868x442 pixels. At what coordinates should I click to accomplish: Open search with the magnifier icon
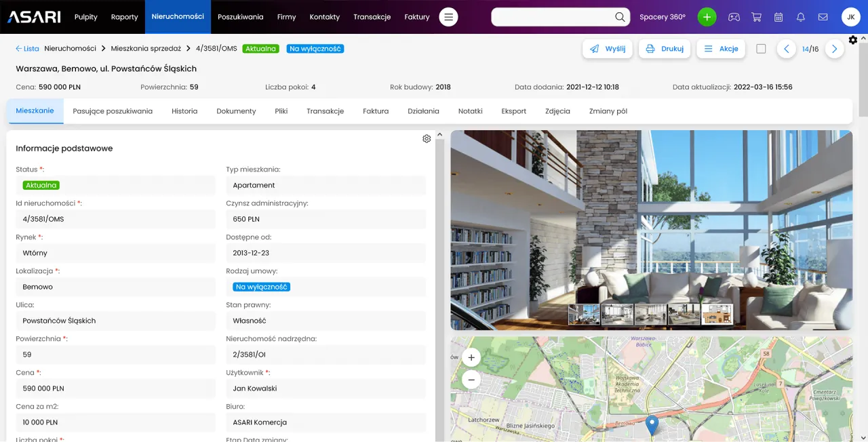click(619, 17)
